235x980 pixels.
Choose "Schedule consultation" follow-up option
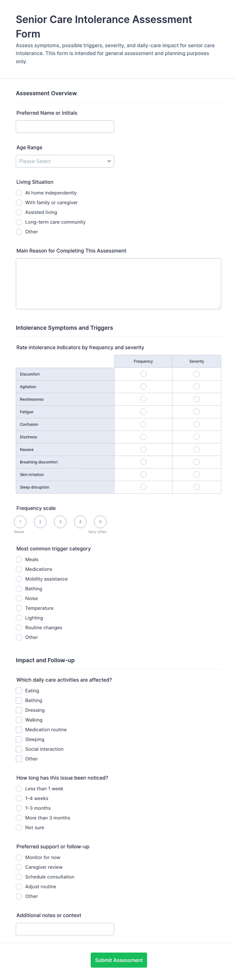coord(19,877)
